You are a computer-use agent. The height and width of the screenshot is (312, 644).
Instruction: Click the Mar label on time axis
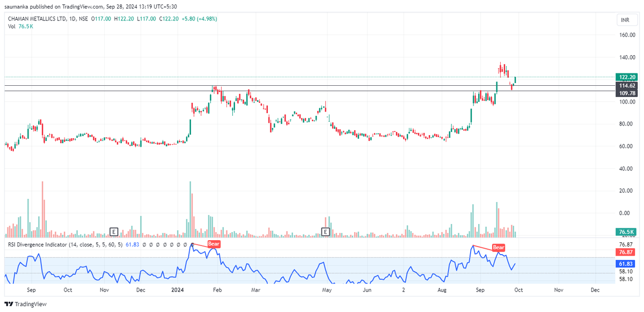tap(256, 289)
